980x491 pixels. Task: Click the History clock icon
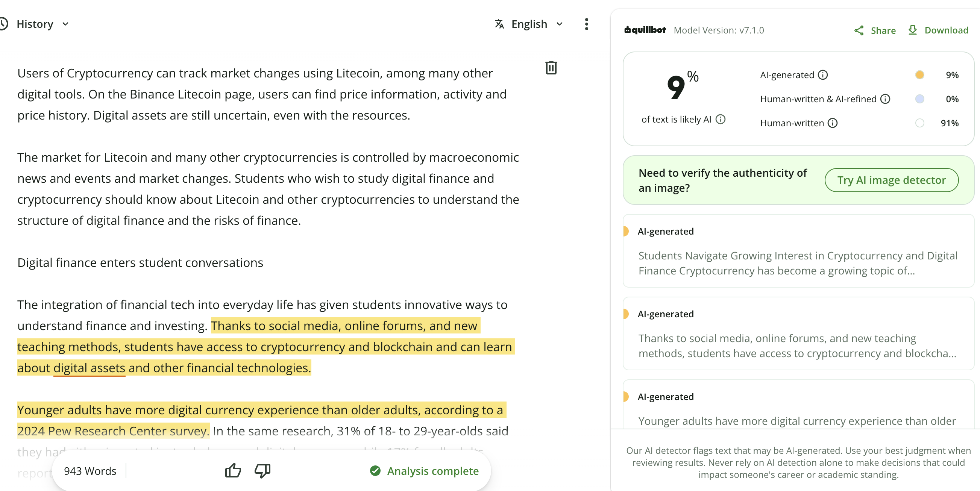[x=3, y=24]
